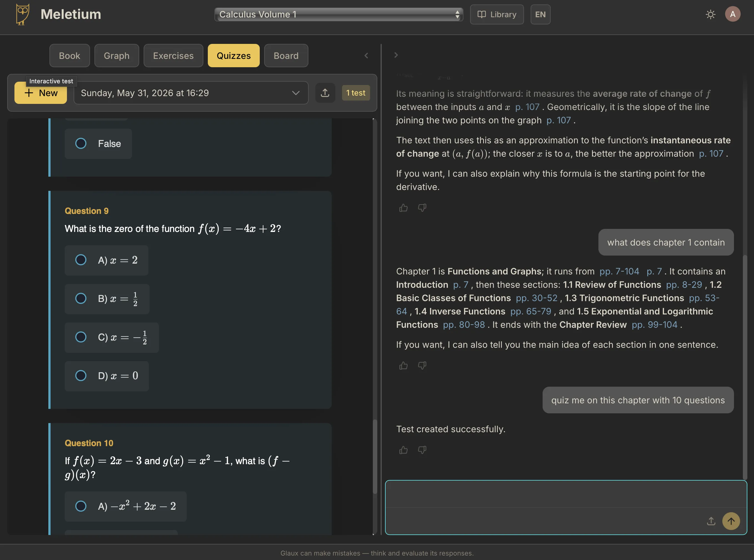The image size is (754, 560).
Task: Click the Meletium owl logo
Action: coord(23,14)
